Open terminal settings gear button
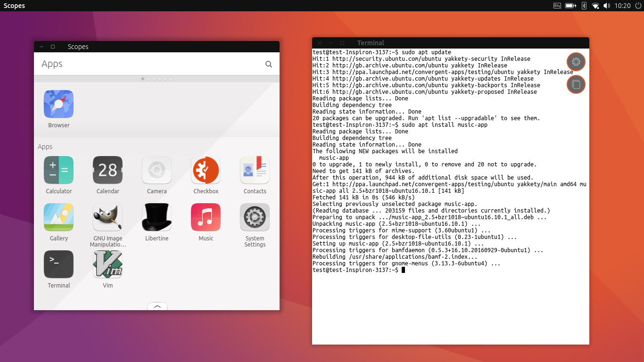644x362 pixels. (576, 62)
